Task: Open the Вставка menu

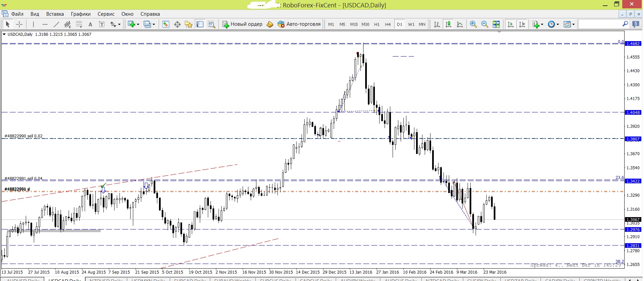Action: 55,14
